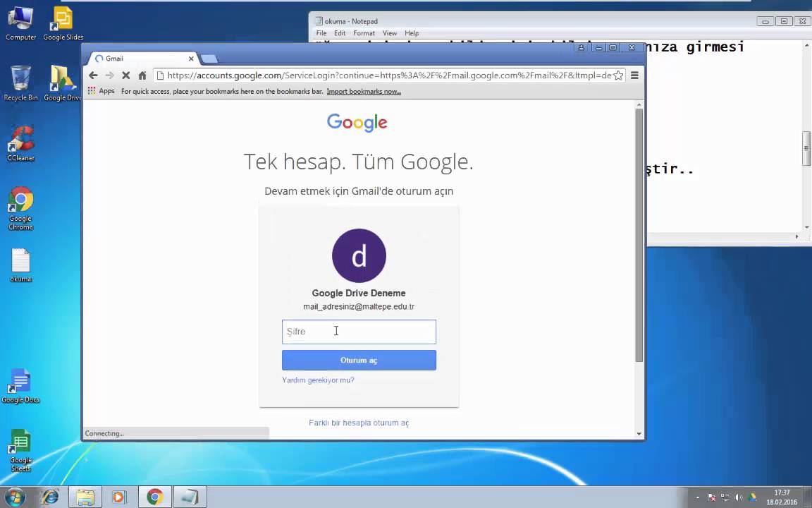Viewport: 812px width, 508px height.
Task: Open the Notepad Help menu
Action: tap(412, 33)
